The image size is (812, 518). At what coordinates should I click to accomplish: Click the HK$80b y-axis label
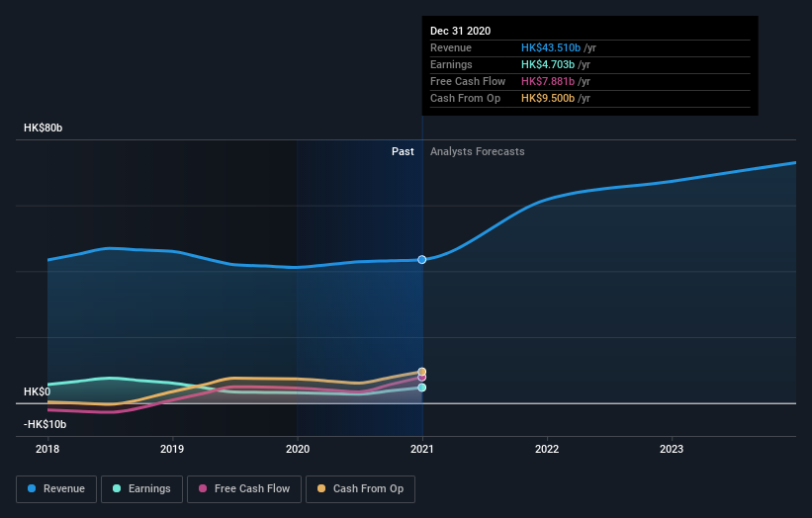[43, 128]
